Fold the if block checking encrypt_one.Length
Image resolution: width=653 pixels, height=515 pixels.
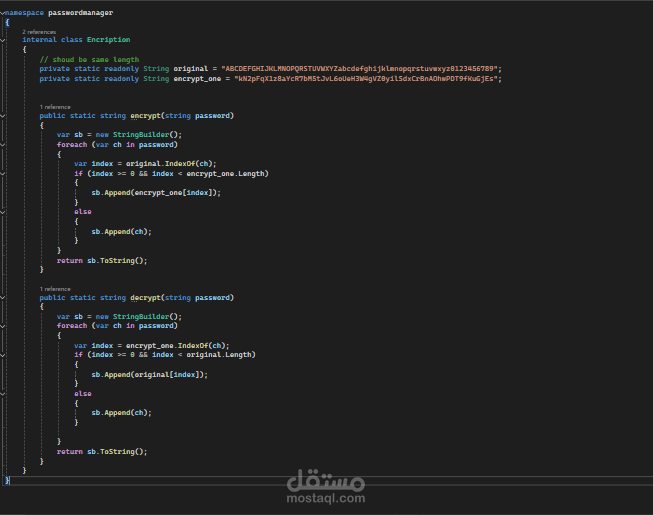(x=2, y=174)
